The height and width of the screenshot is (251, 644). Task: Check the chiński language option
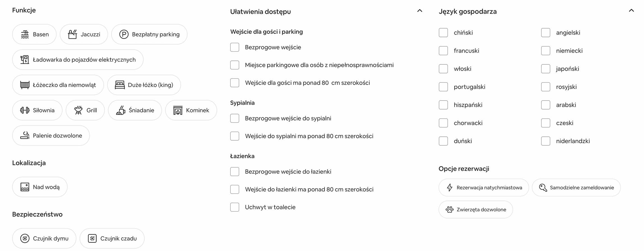pyautogui.click(x=443, y=32)
